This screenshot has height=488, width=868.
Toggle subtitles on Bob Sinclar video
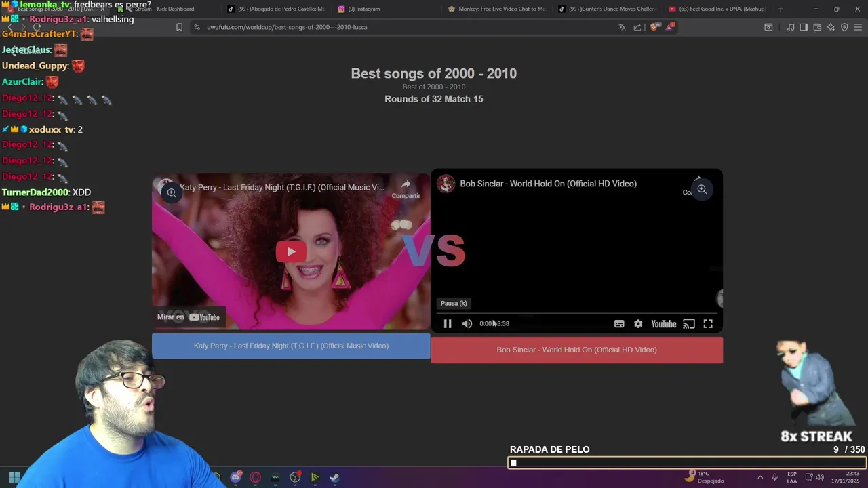pos(619,324)
